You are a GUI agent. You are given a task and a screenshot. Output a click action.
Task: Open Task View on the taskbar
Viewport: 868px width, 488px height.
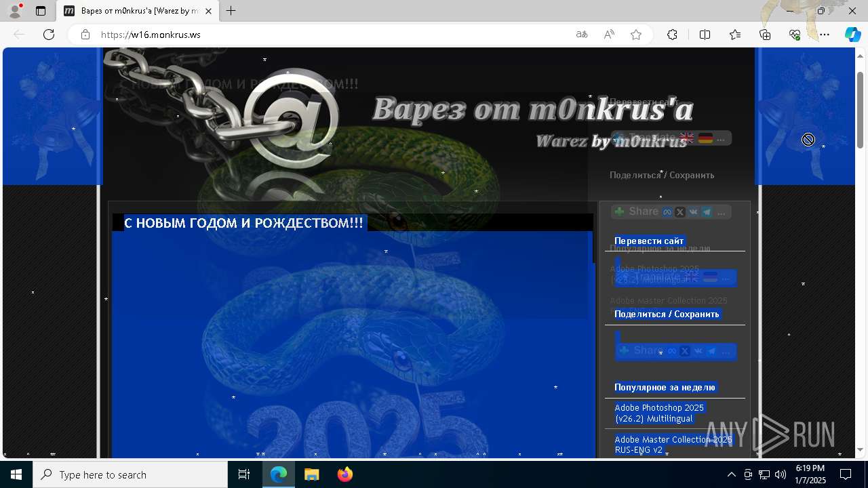point(244,474)
